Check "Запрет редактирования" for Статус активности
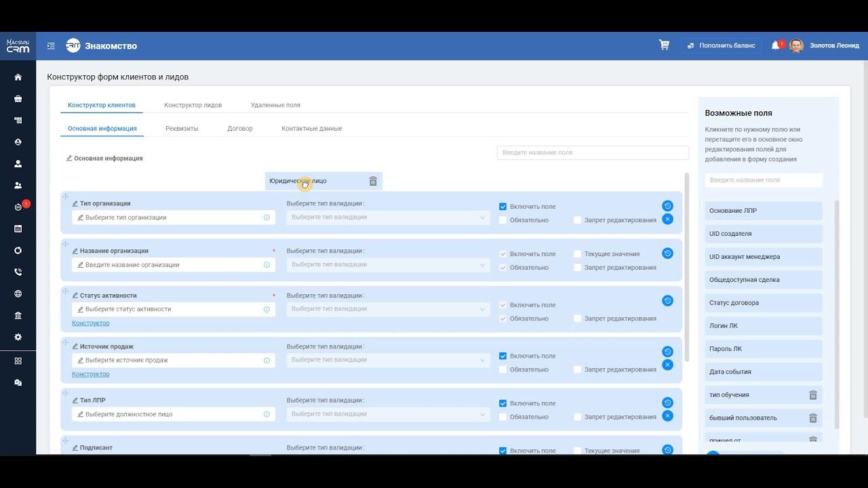 click(x=577, y=319)
